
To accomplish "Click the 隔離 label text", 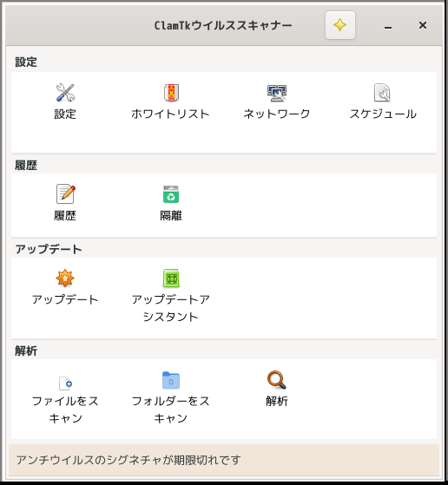I will coord(171,215).
